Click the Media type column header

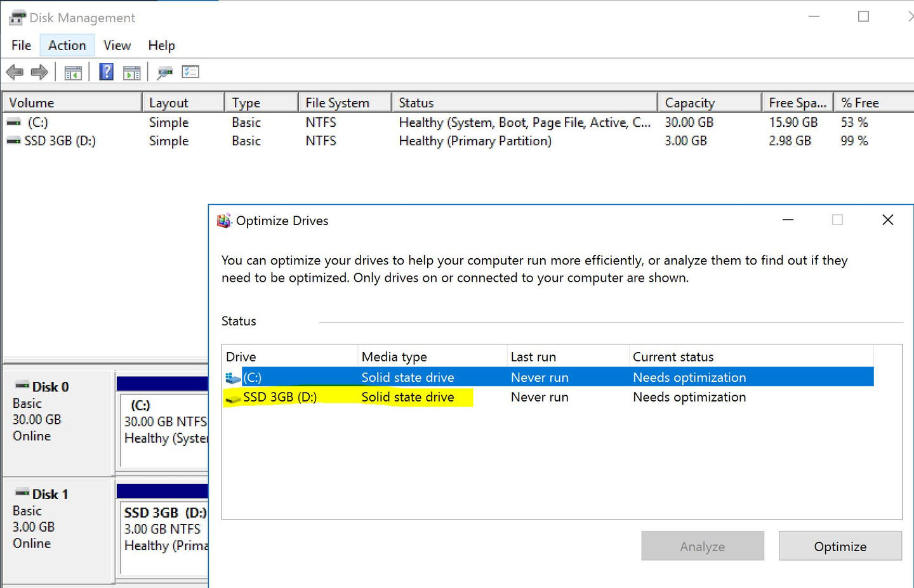coord(433,357)
